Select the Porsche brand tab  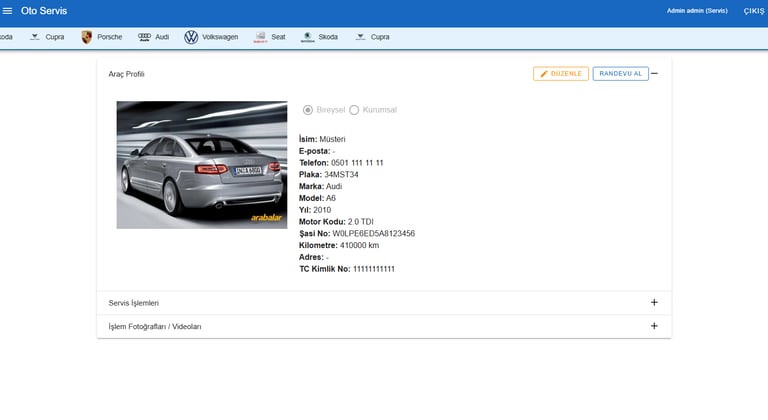pyautogui.click(x=102, y=37)
